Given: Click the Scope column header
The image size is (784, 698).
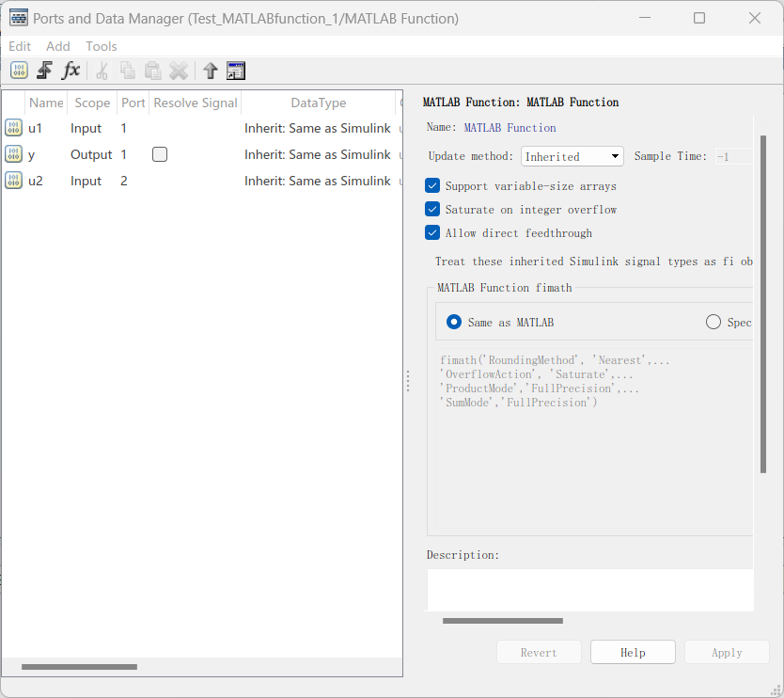Looking at the screenshot, I should [x=92, y=103].
